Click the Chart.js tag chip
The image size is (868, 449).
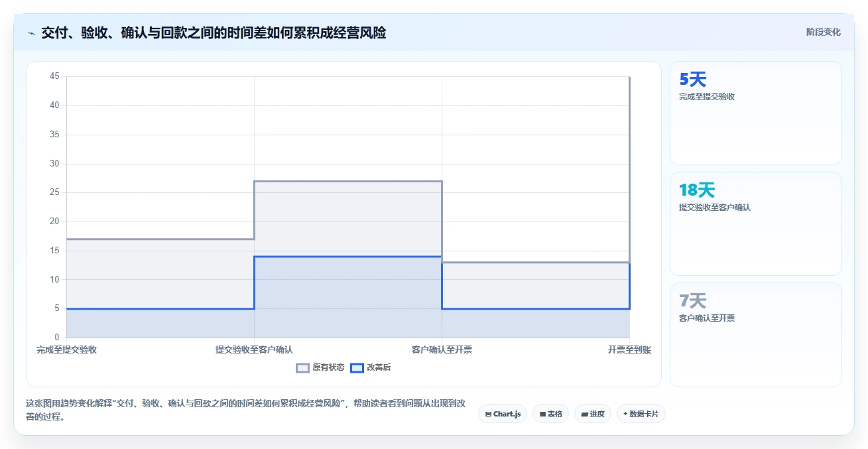(x=503, y=414)
